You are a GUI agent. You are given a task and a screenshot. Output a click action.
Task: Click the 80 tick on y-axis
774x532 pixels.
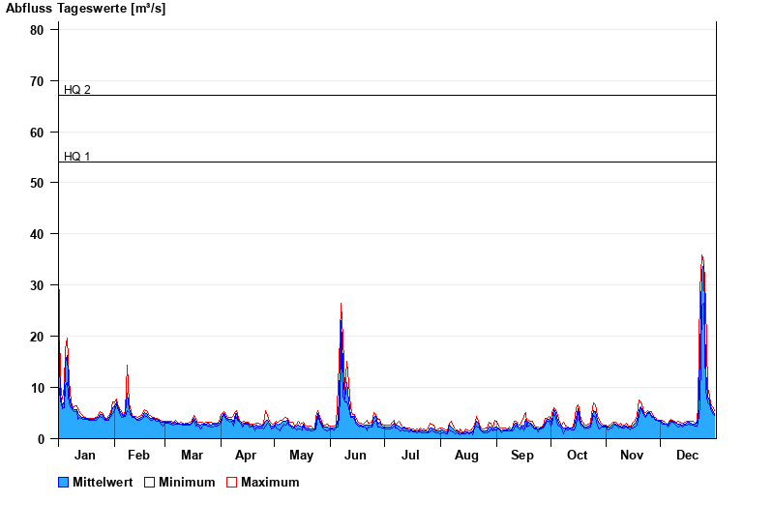[37, 30]
